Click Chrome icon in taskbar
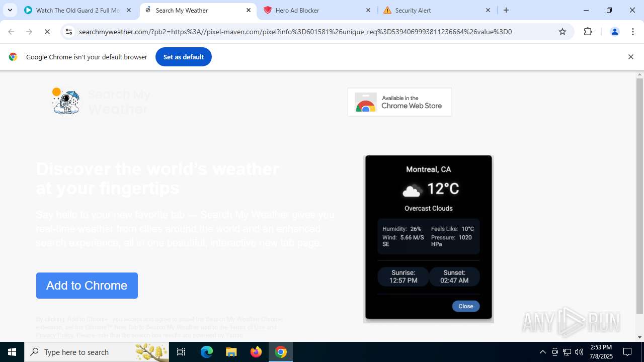This screenshot has height=362, width=644. click(281, 352)
